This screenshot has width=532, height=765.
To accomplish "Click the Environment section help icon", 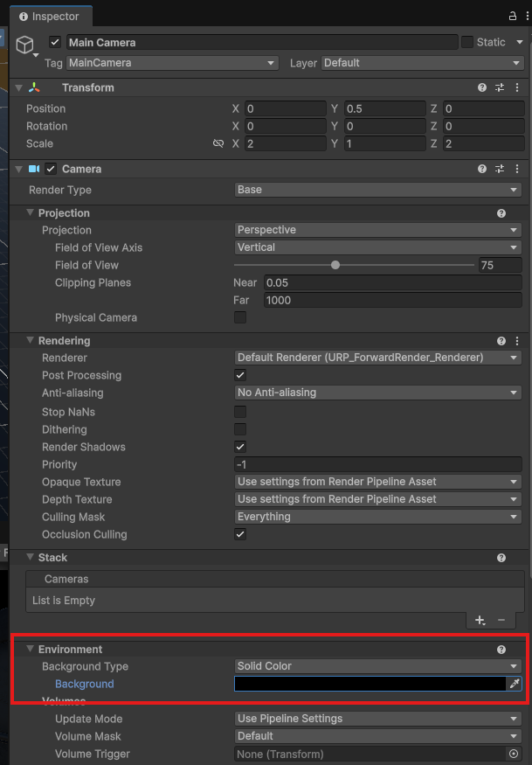I will 501,650.
